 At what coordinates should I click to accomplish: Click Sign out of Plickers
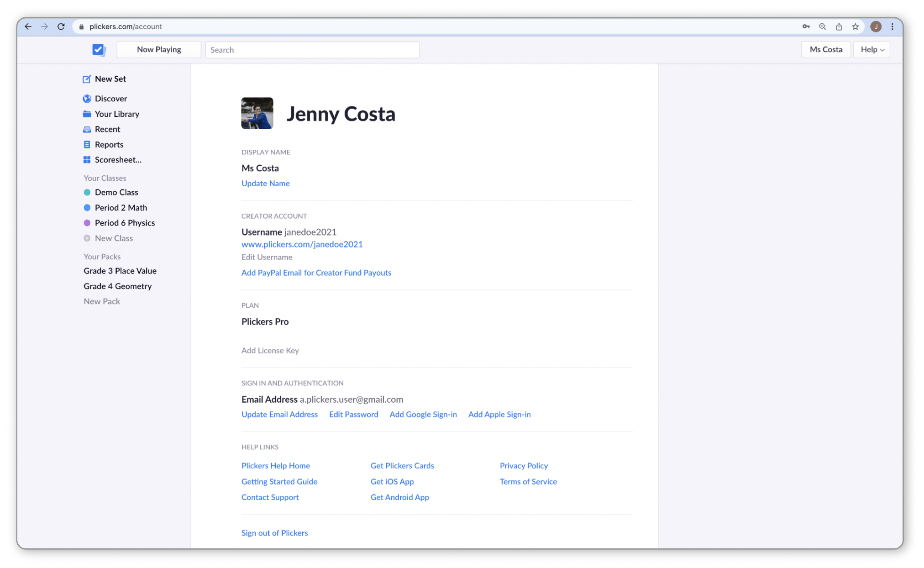275,533
